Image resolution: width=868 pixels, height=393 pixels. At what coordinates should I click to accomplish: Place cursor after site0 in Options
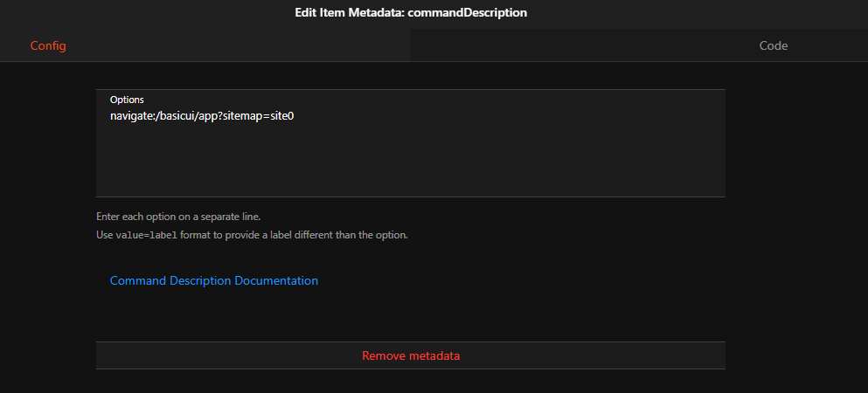click(295, 115)
